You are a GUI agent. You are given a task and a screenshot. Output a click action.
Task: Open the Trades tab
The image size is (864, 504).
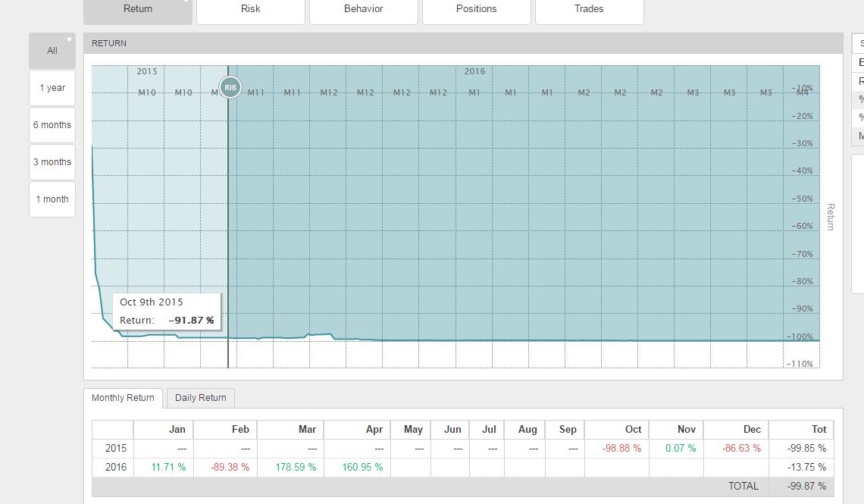coord(589,9)
